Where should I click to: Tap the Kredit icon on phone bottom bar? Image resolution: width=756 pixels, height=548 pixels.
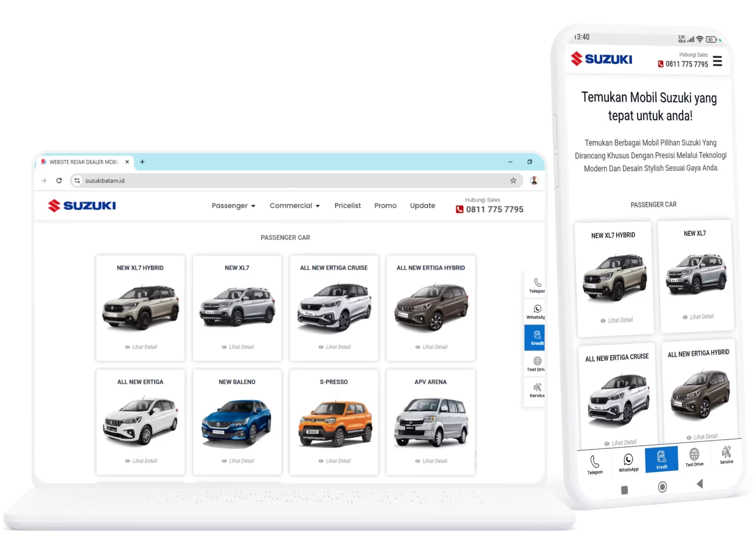click(x=661, y=459)
